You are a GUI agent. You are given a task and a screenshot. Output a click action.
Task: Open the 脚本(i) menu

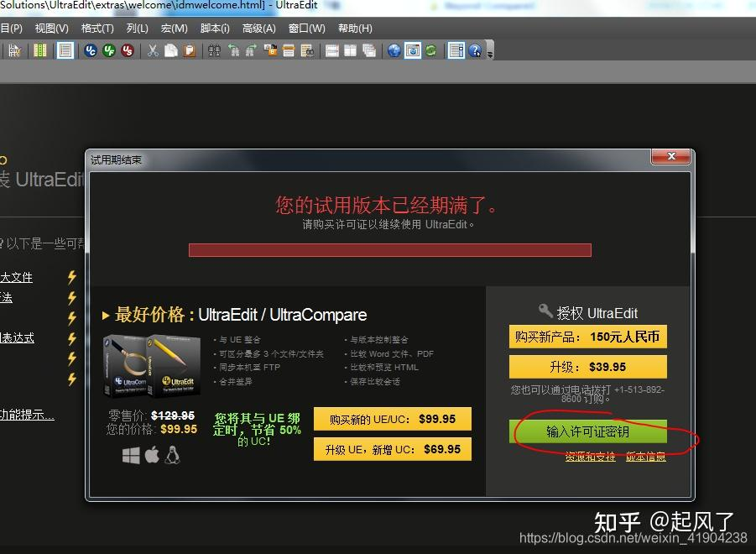point(215,29)
